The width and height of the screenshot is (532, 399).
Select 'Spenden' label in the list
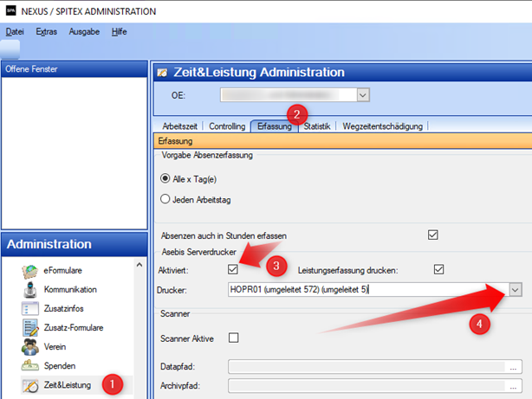pyautogui.click(x=60, y=366)
